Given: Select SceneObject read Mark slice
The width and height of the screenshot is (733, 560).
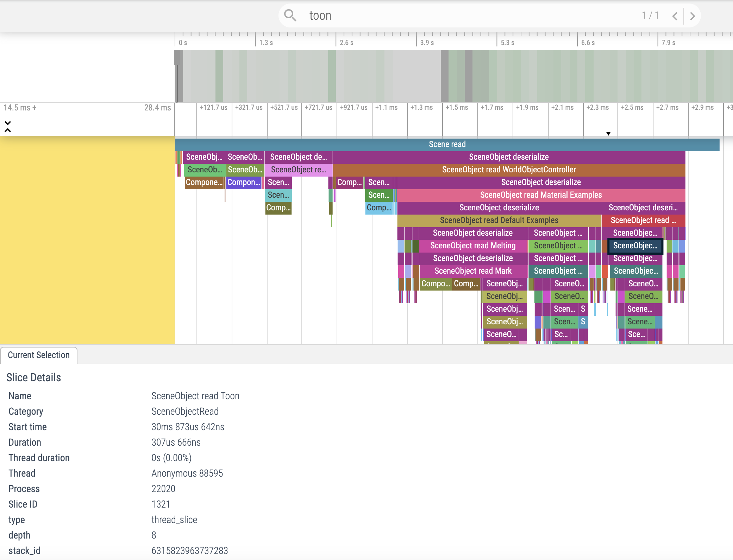Looking at the screenshot, I should (x=472, y=271).
